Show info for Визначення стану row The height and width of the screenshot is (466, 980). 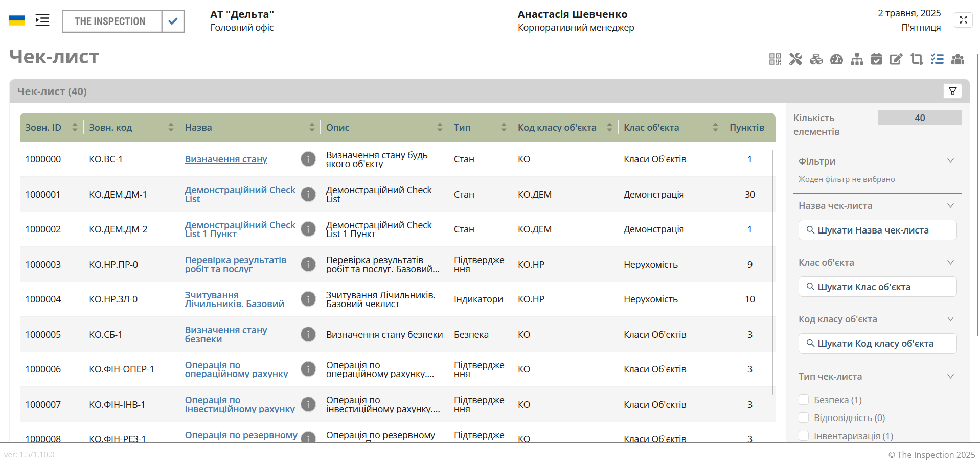(x=308, y=159)
